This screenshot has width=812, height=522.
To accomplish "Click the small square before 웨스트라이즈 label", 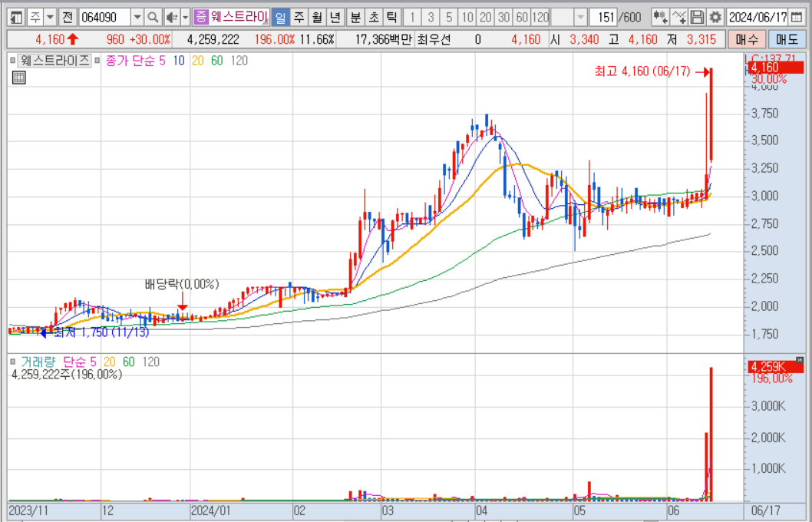I will (x=13, y=61).
